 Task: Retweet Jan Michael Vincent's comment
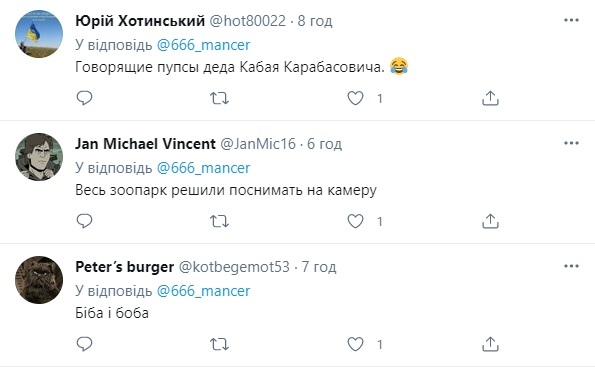tap(219, 222)
